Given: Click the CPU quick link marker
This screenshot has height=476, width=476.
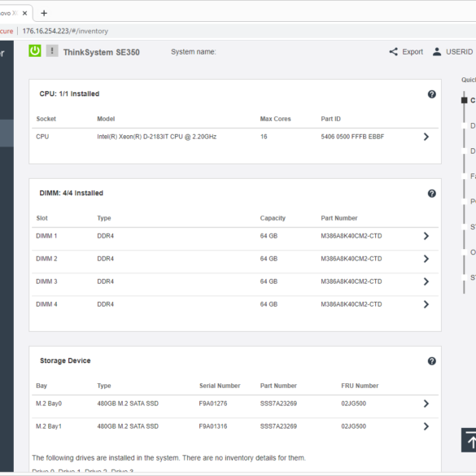Looking at the screenshot, I should click(x=464, y=100).
